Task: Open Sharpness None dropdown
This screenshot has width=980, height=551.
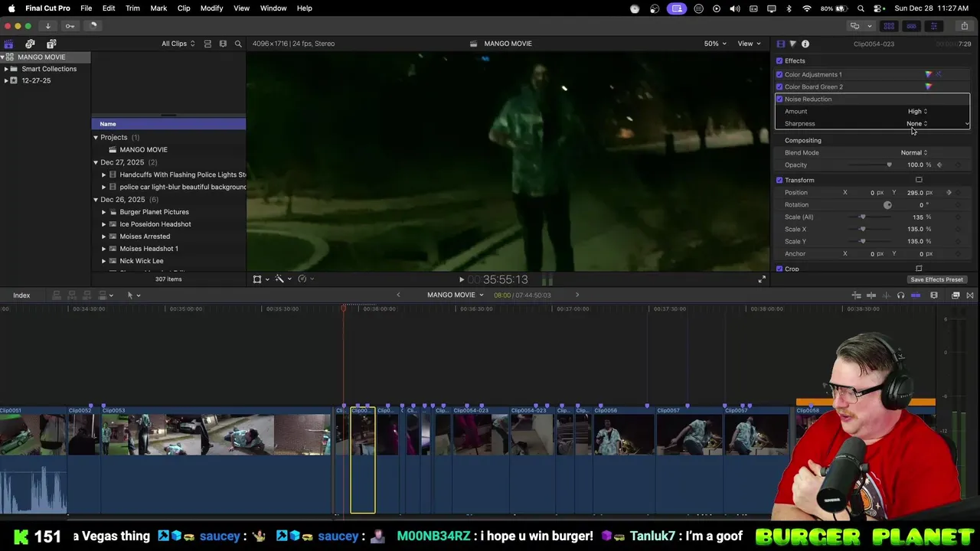Action: coord(916,123)
